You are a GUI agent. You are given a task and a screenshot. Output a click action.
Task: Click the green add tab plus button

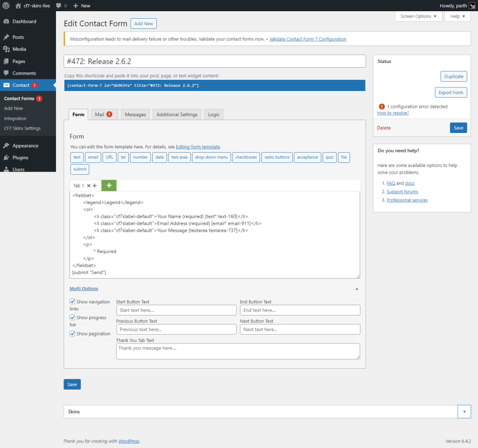[x=109, y=185]
